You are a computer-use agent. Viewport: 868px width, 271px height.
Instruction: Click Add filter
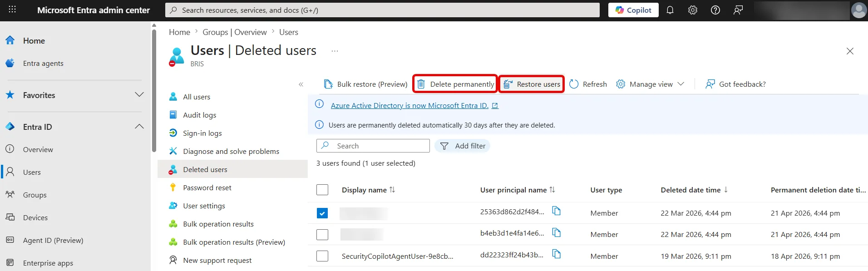coord(463,146)
